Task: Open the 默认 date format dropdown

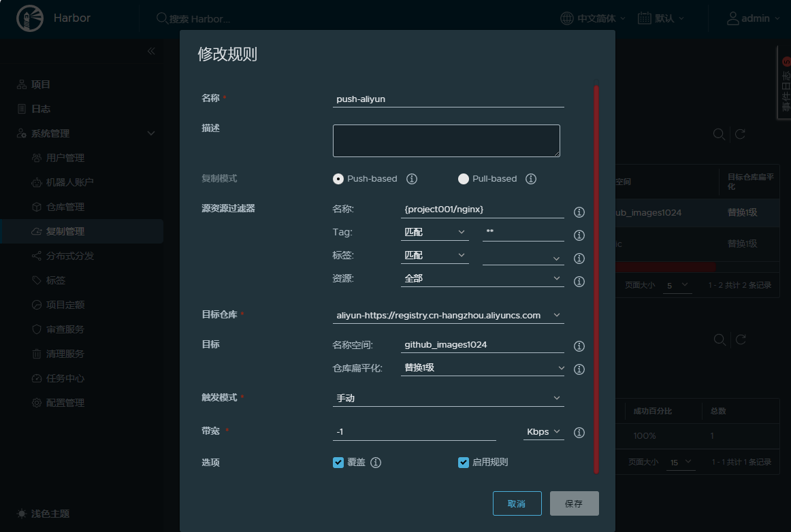Action: (x=669, y=18)
